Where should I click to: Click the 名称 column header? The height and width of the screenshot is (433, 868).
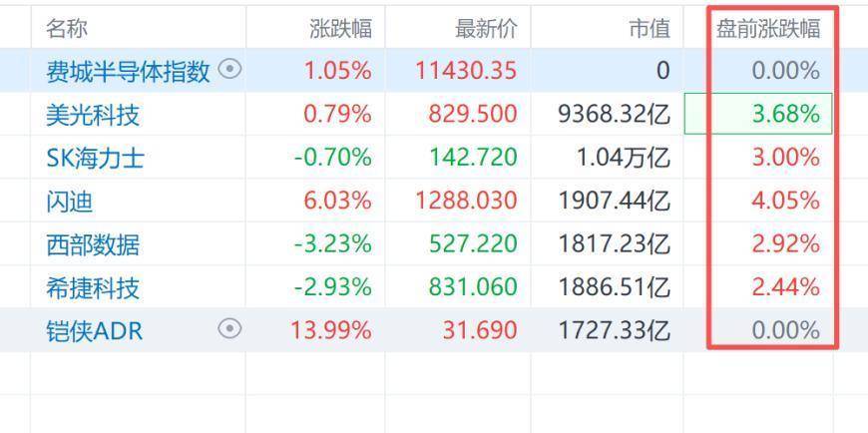[x=67, y=28]
